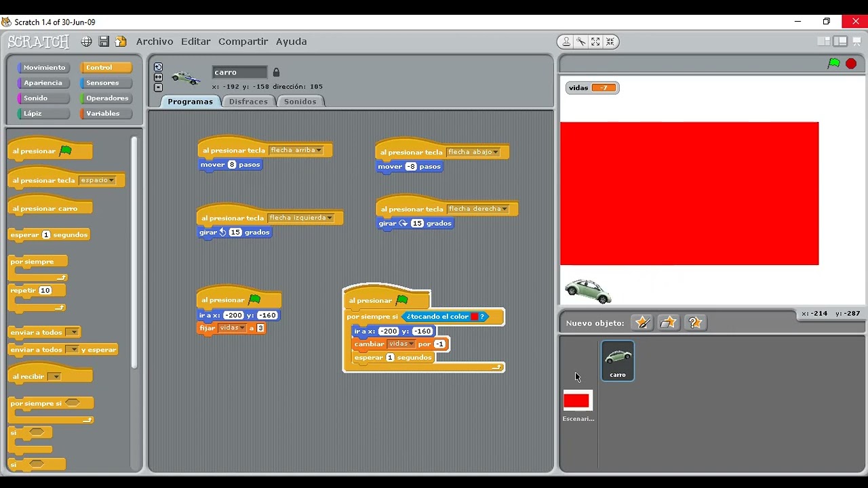
Task: Select the duplicate stamp tool
Action: tap(566, 41)
